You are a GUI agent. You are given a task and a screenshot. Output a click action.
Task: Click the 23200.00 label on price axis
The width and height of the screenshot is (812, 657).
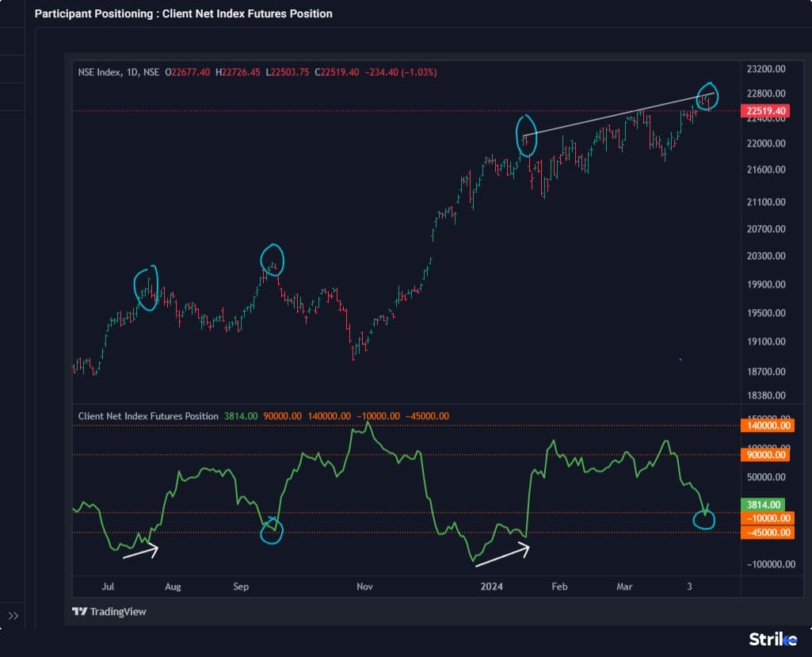pos(764,68)
